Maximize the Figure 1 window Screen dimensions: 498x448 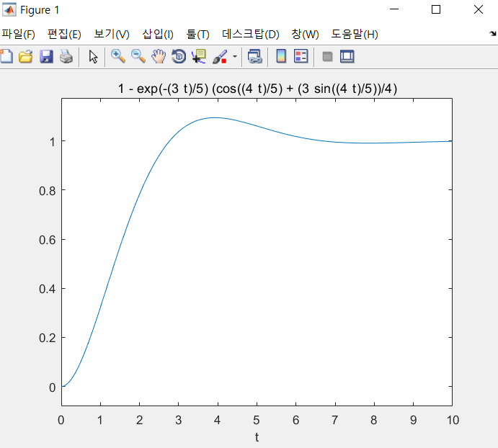(436, 9)
